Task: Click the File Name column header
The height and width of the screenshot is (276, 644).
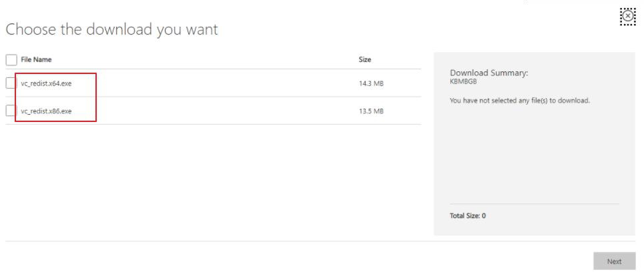Action: [36, 60]
